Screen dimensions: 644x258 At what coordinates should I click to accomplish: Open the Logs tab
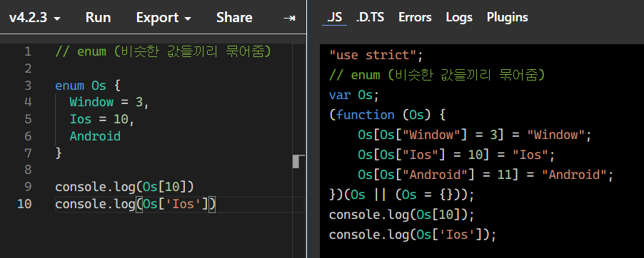(459, 18)
